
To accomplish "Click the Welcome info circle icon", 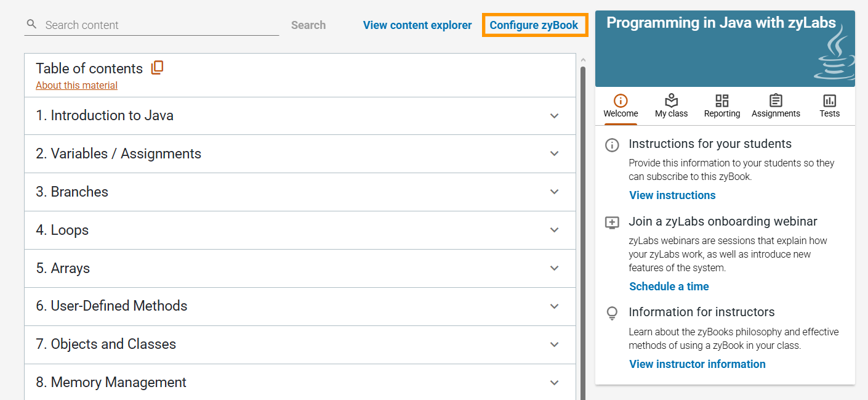I will (x=621, y=100).
